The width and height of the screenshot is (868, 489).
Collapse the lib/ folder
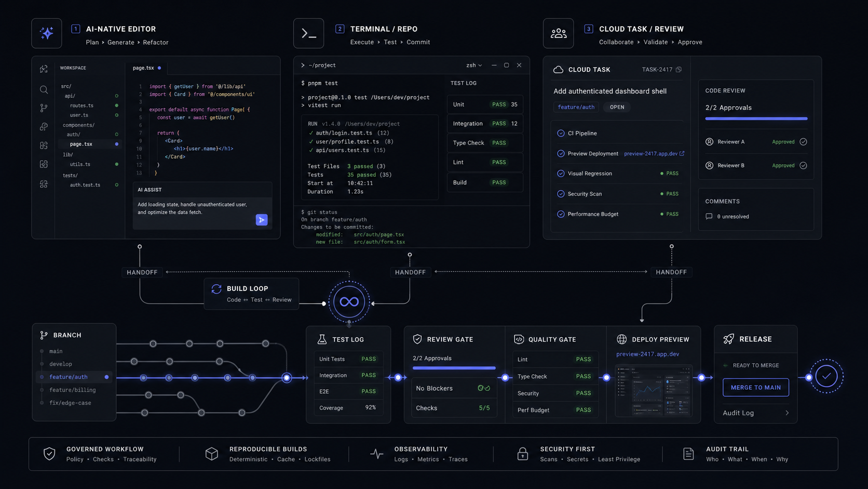tap(68, 155)
